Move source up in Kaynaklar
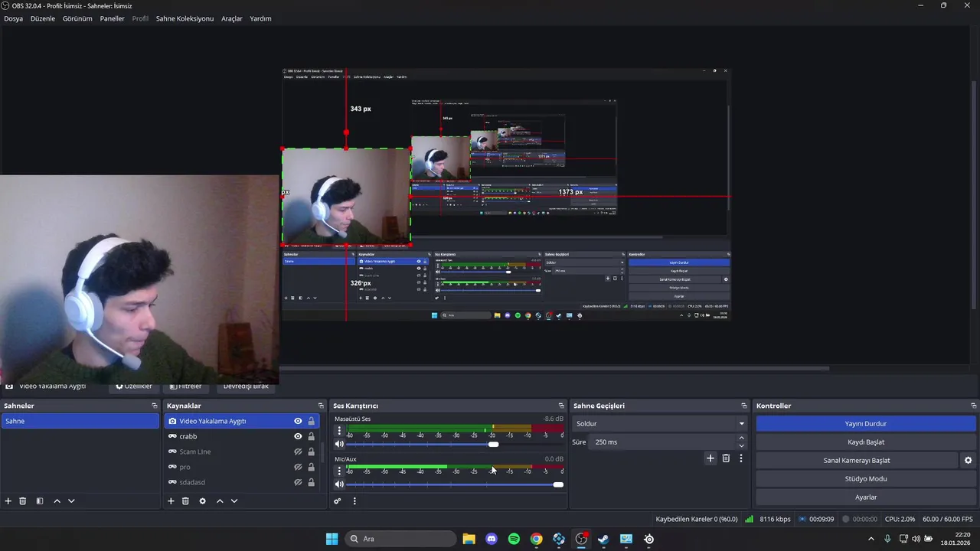Screen dimensions: 980x551 [x=220, y=501]
